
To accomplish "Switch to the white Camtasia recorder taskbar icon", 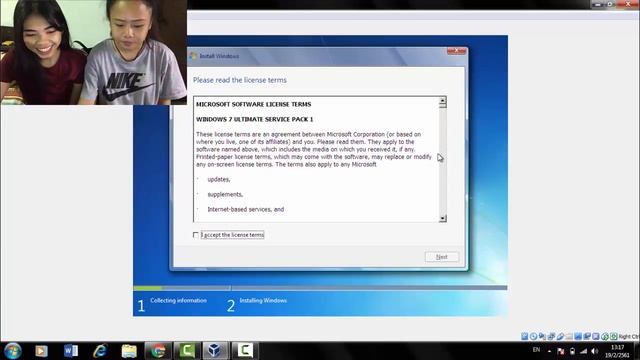I will (244, 351).
